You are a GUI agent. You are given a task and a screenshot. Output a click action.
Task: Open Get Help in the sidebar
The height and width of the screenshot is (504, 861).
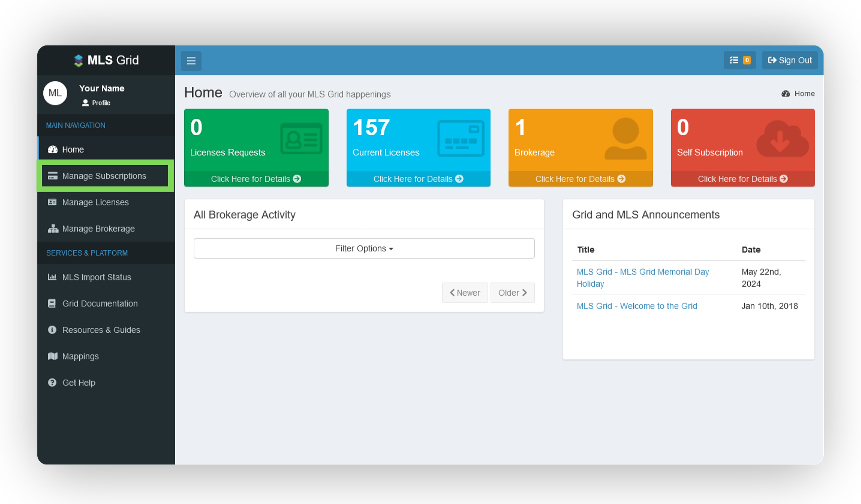pos(106,382)
